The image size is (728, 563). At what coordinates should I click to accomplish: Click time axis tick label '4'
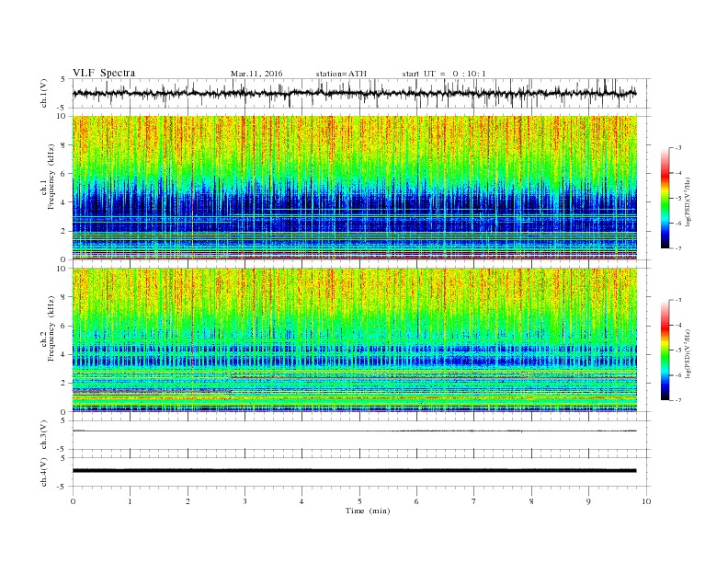click(301, 501)
